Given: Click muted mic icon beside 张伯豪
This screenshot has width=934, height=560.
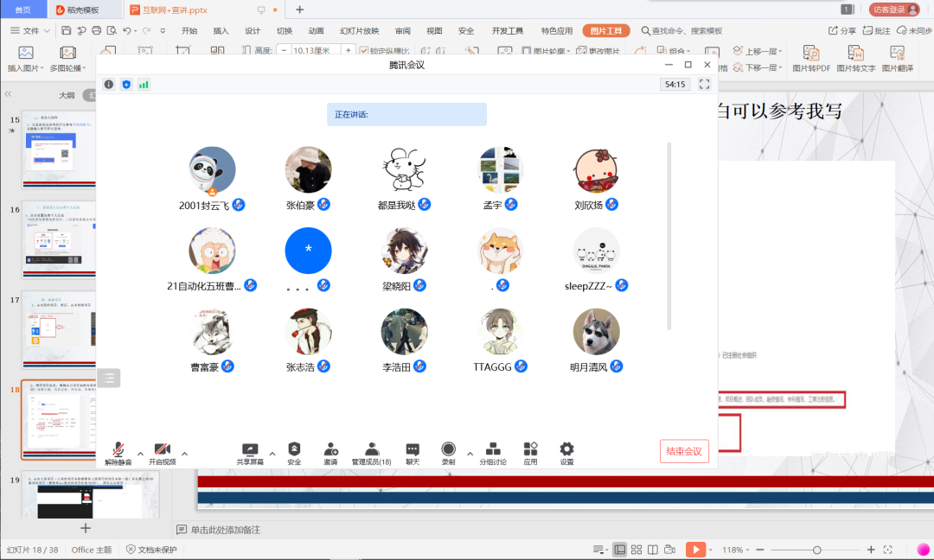Looking at the screenshot, I should (x=323, y=205).
